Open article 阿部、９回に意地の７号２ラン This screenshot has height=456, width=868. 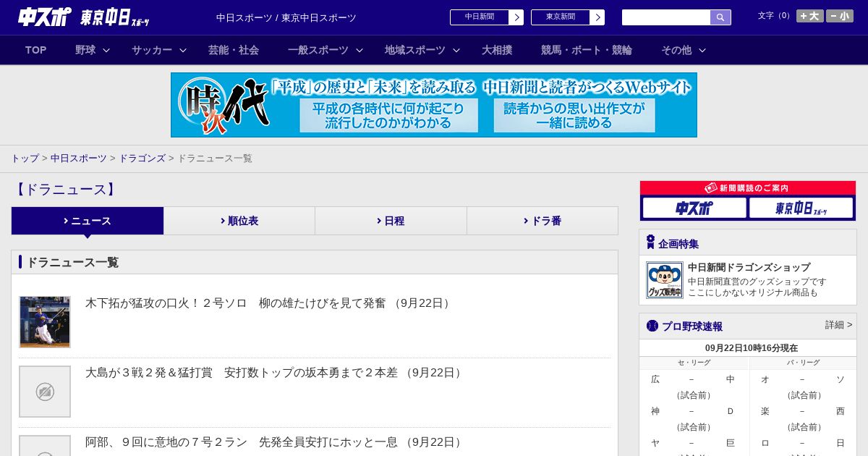[274, 442]
